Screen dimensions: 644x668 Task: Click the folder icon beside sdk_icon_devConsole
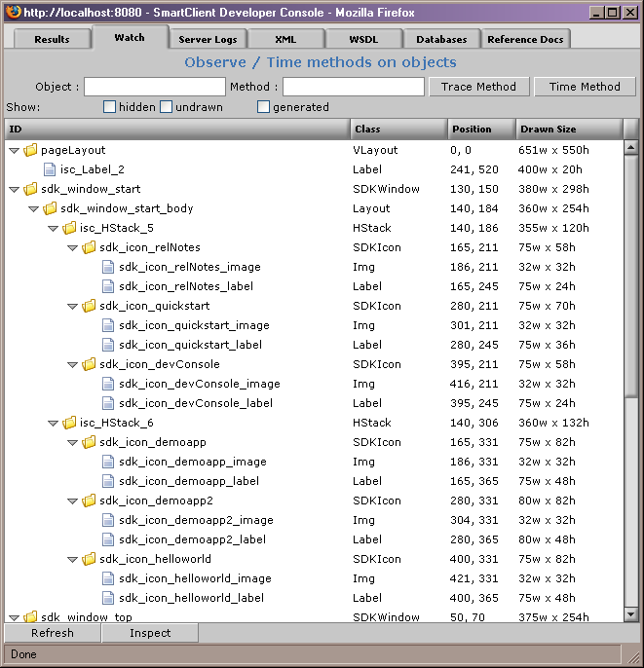(x=89, y=364)
